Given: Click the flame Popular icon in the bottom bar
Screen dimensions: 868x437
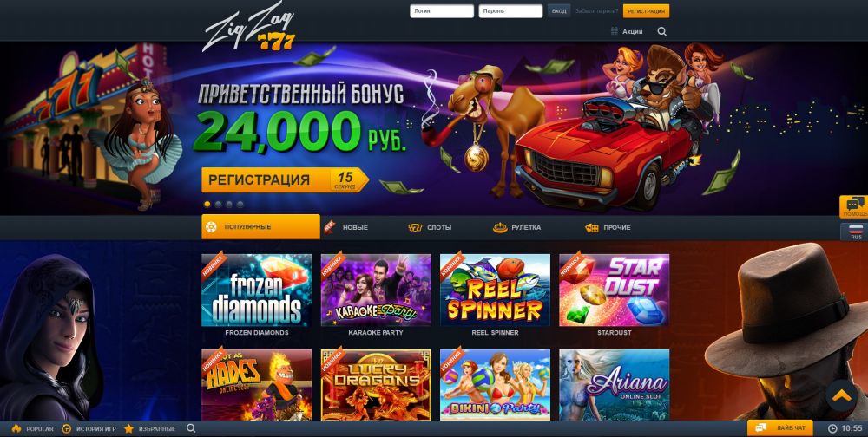Looking at the screenshot, I should (x=16, y=428).
